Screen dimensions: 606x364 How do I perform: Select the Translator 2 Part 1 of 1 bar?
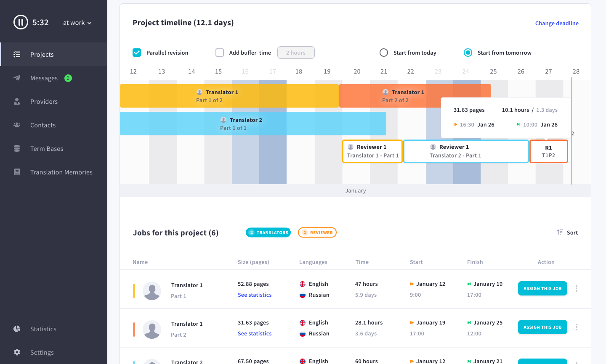pos(253,124)
